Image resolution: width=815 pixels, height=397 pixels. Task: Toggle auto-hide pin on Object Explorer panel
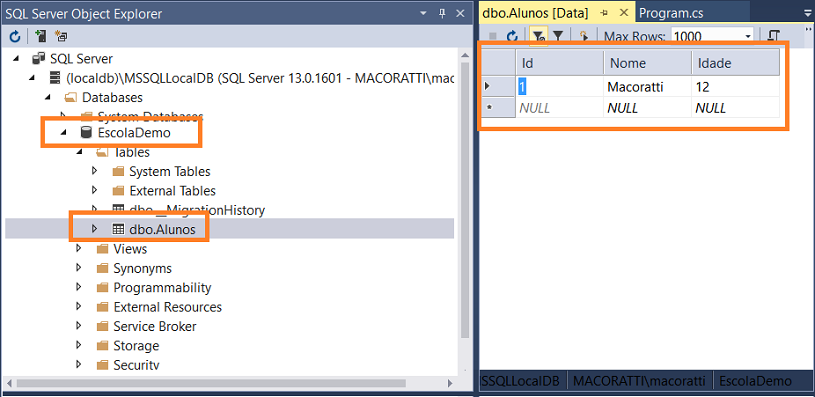click(x=442, y=14)
